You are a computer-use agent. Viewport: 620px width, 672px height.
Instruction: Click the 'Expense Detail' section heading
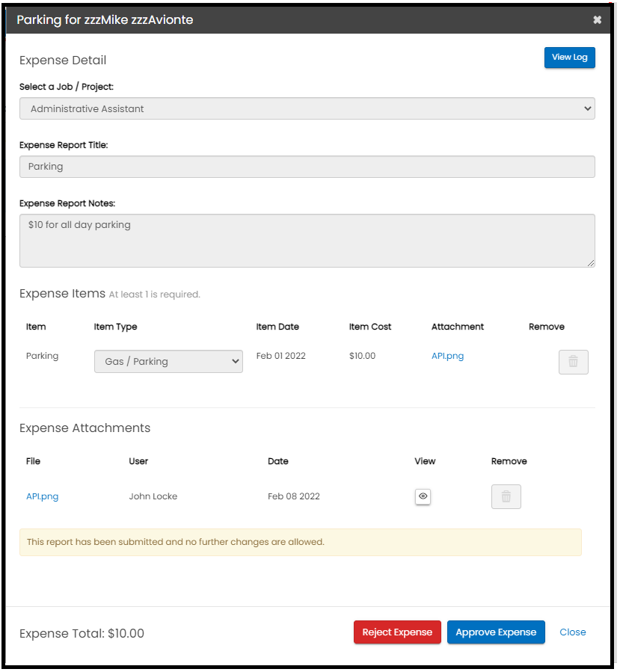coord(63,60)
